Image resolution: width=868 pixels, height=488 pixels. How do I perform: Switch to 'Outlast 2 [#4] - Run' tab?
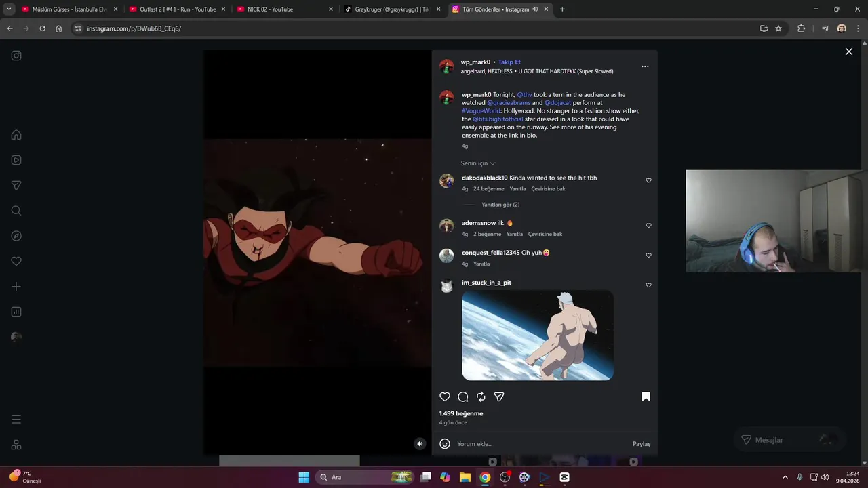(x=178, y=9)
